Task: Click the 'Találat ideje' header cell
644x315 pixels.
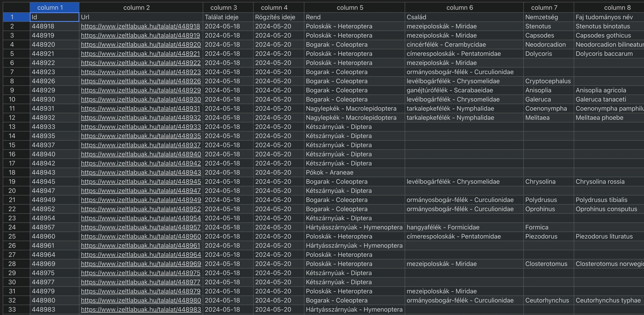Action: click(x=221, y=17)
